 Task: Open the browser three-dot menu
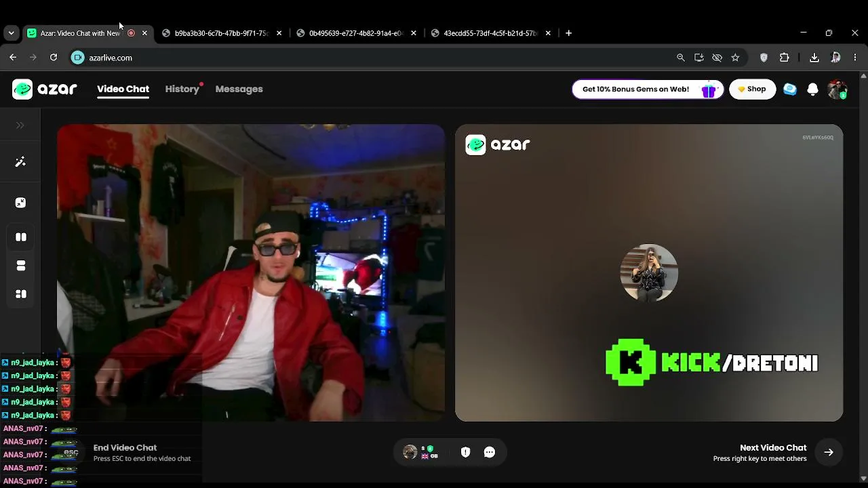coord(855,58)
